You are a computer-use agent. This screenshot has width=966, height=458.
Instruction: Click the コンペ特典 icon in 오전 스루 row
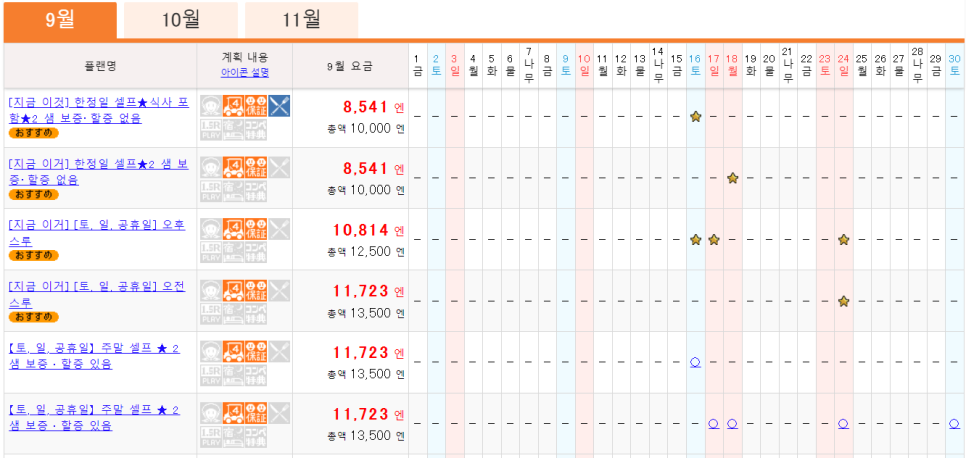[x=256, y=314]
